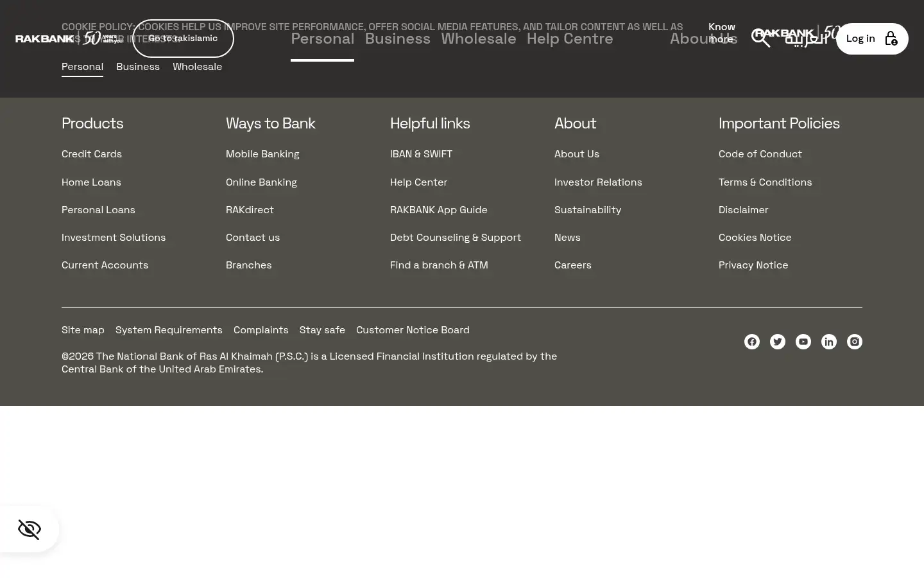Open the RAKBANK Instagram icon

(x=855, y=342)
